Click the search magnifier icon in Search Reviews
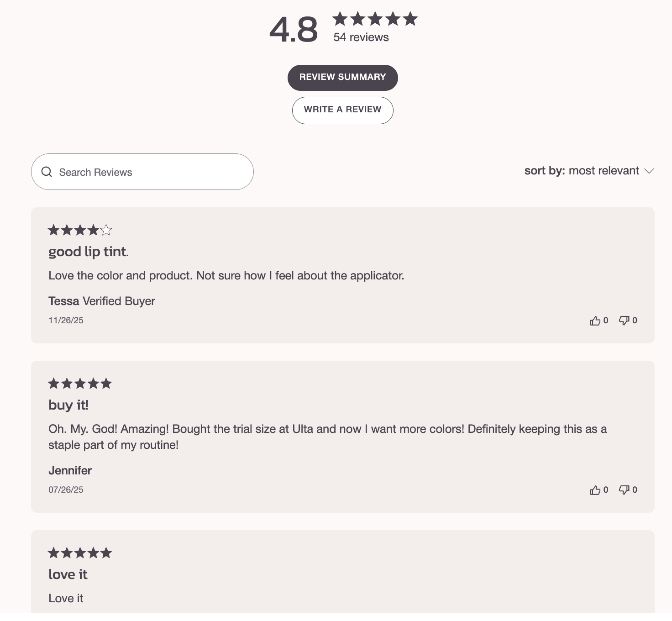 47,172
